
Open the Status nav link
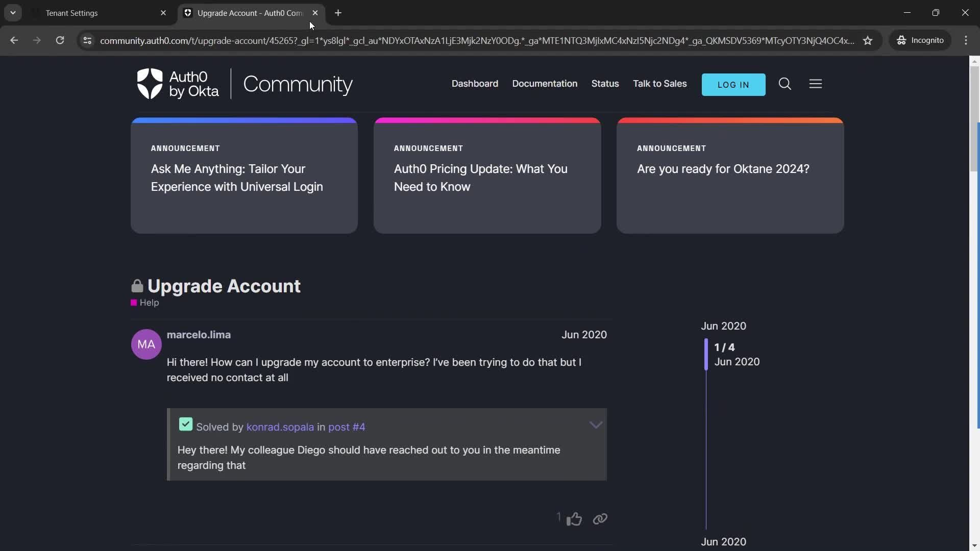(605, 84)
